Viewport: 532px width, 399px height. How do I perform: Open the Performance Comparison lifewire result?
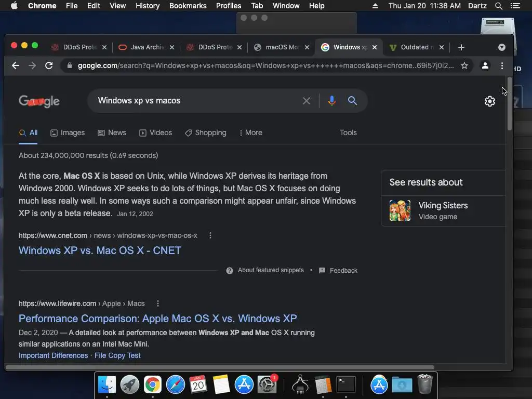[158, 318]
